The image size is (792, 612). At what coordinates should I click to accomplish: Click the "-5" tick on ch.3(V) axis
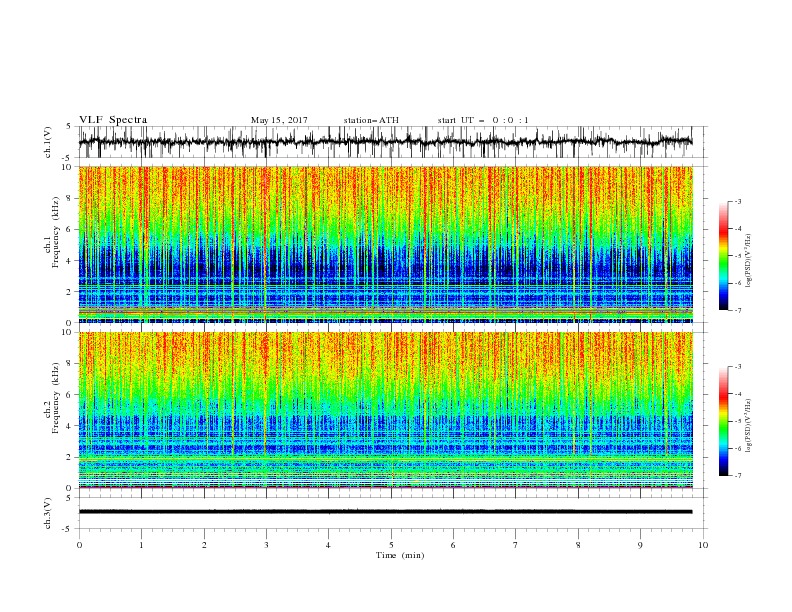(68, 529)
